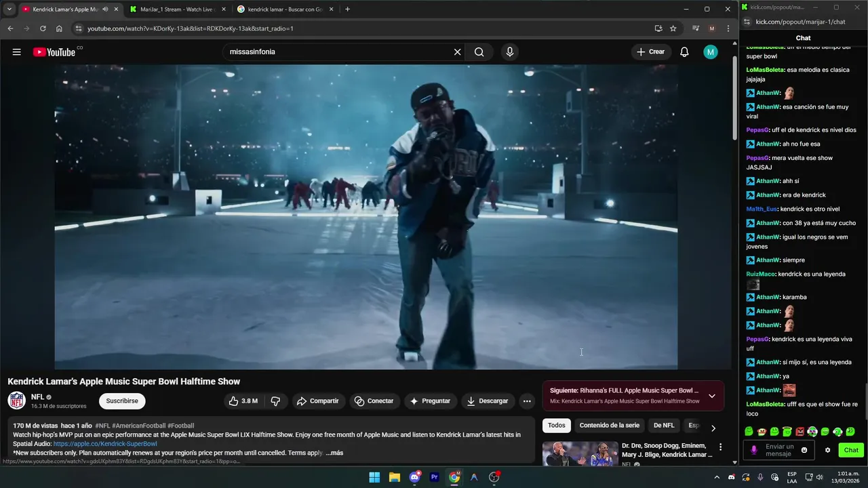Send message with green Chat button
Viewport: 868px width, 488px height.
(x=851, y=450)
